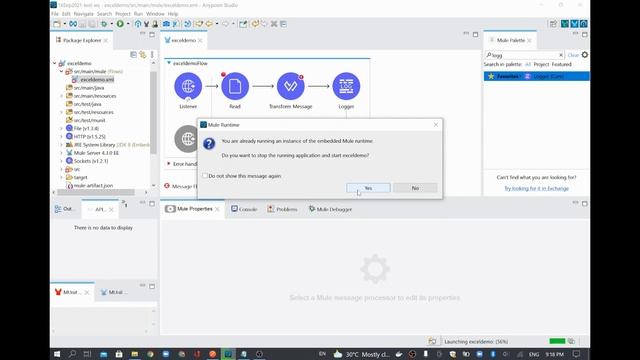Open Package Explorer view menu dots
640x360 pixels.
[x=152, y=55]
